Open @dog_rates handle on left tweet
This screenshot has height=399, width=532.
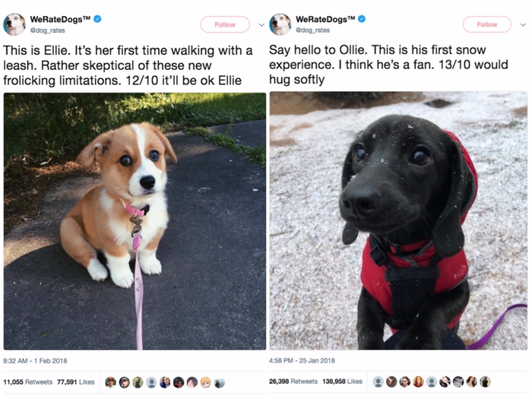[x=48, y=30]
